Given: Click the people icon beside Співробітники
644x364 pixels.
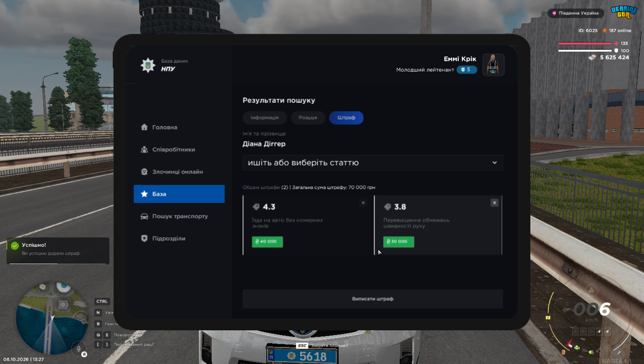Looking at the screenshot, I should coord(144,150).
